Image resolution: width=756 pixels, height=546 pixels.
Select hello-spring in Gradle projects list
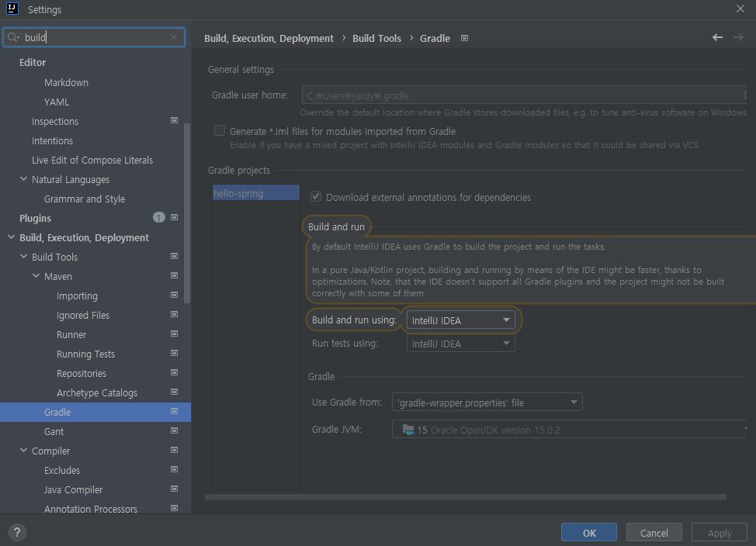click(256, 193)
